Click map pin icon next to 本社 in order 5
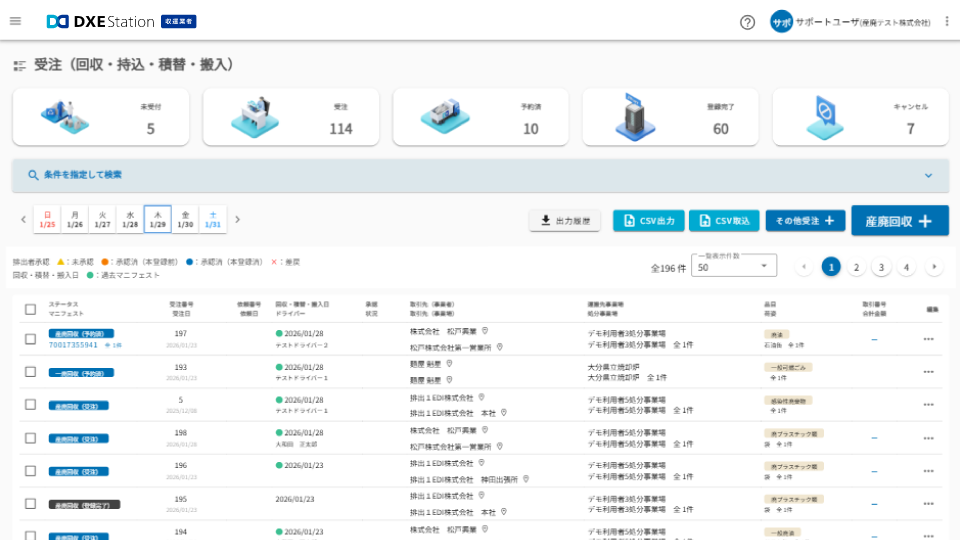This screenshot has width=960, height=540. coord(504,412)
